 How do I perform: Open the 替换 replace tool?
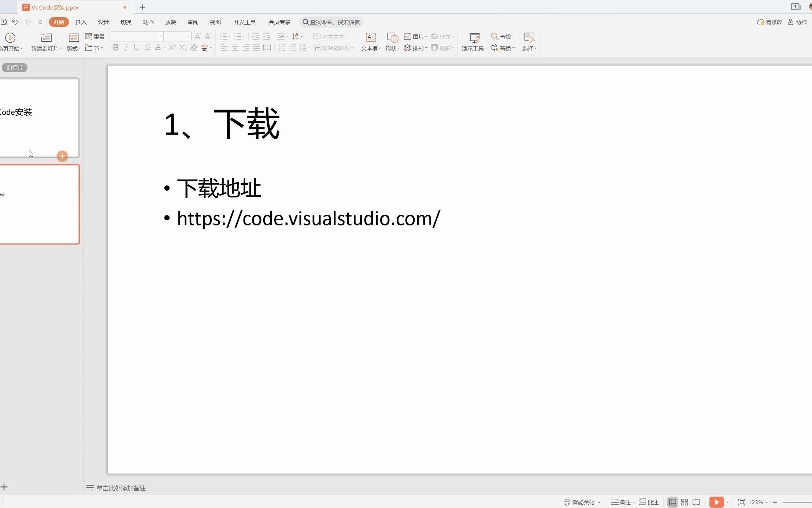(x=503, y=48)
